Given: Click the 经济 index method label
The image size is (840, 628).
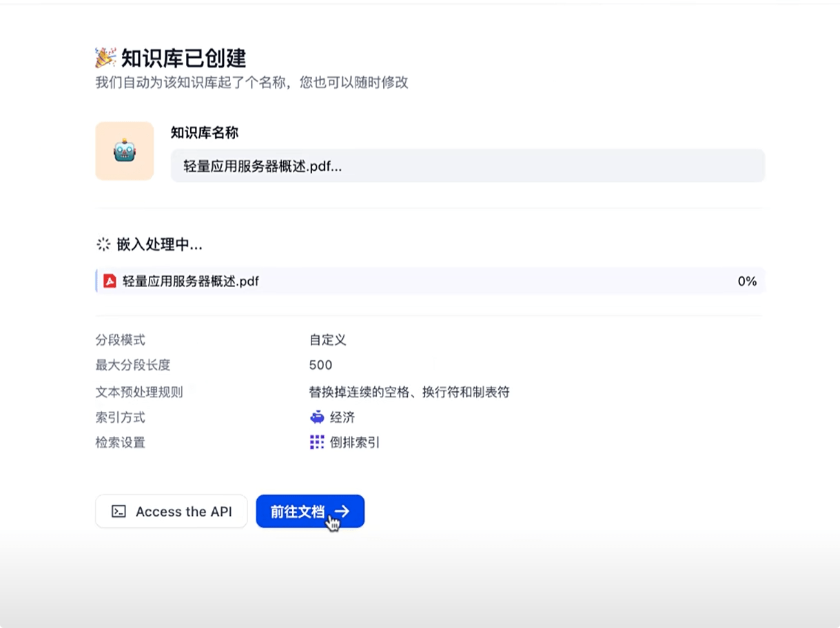Looking at the screenshot, I should pos(340,417).
